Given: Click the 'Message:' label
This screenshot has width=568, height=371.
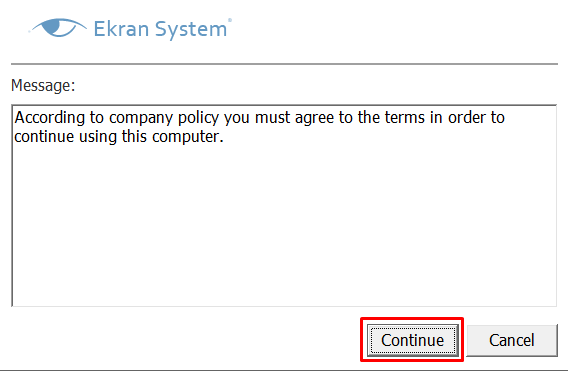Looking at the screenshot, I should (43, 86).
